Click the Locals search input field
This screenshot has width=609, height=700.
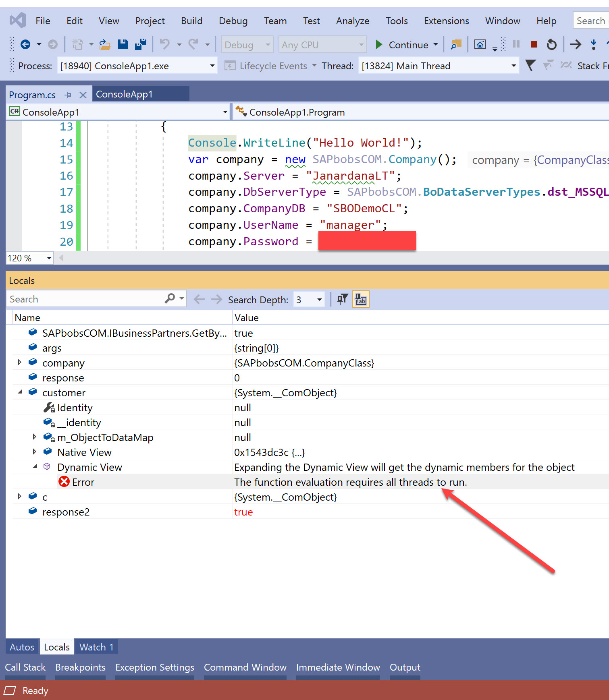tap(85, 299)
